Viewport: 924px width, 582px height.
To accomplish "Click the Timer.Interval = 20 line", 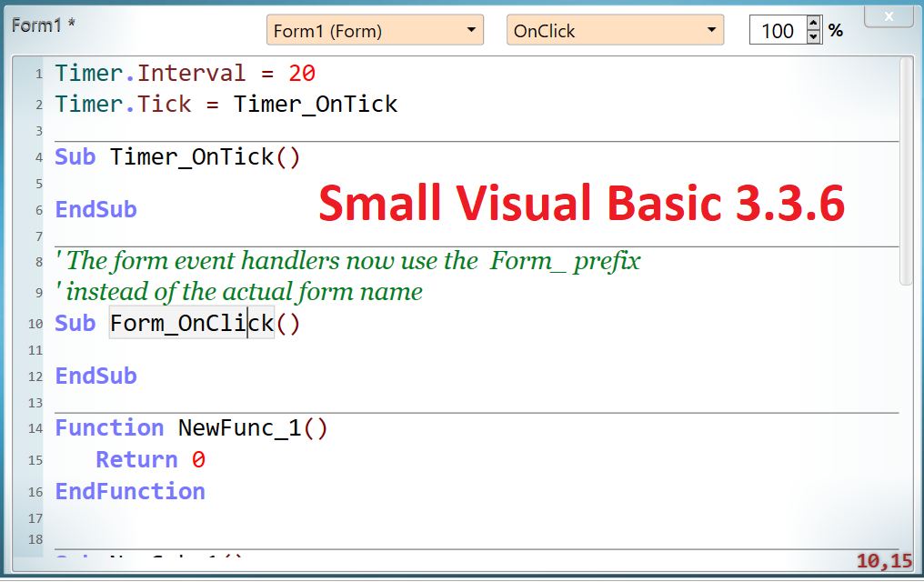I will (x=185, y=74).
